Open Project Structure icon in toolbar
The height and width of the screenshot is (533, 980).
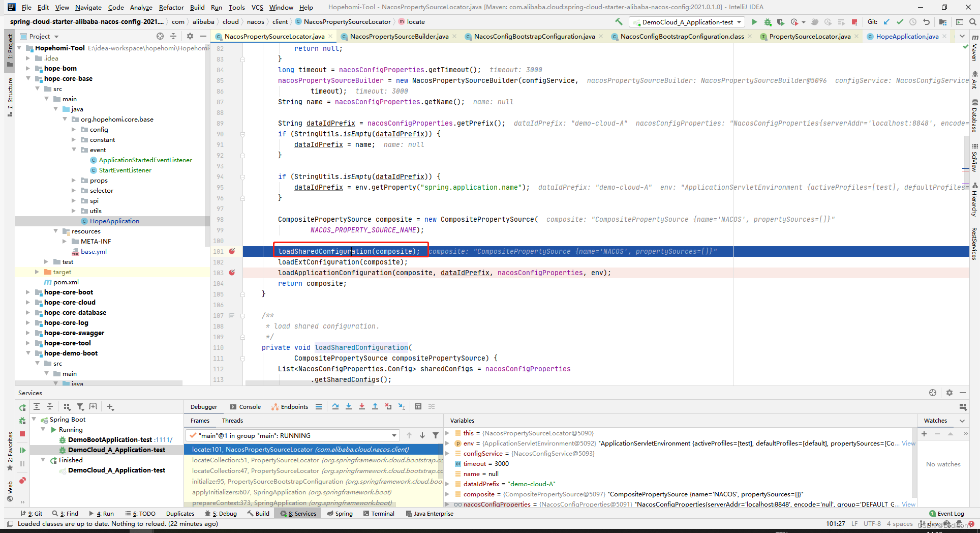943,22
